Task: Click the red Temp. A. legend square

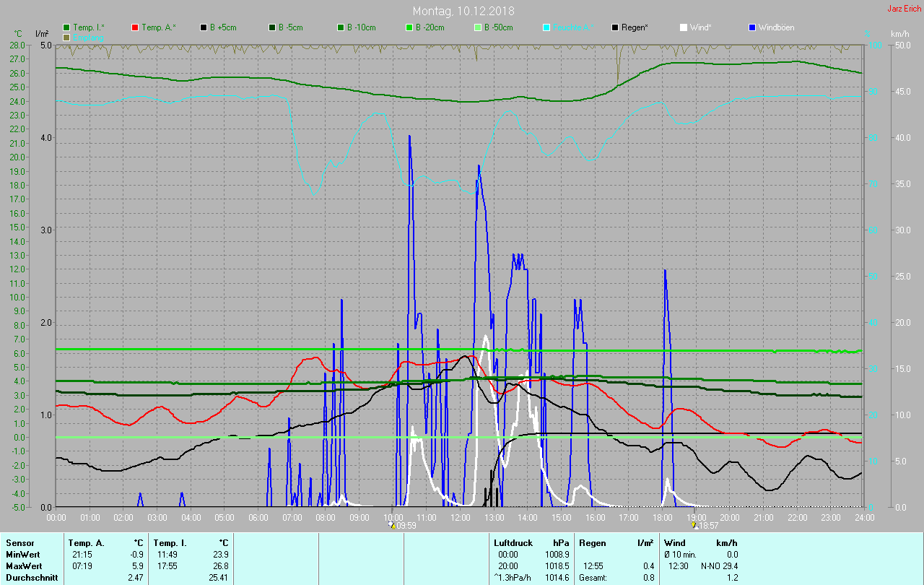Action: [x=135, y=27]
